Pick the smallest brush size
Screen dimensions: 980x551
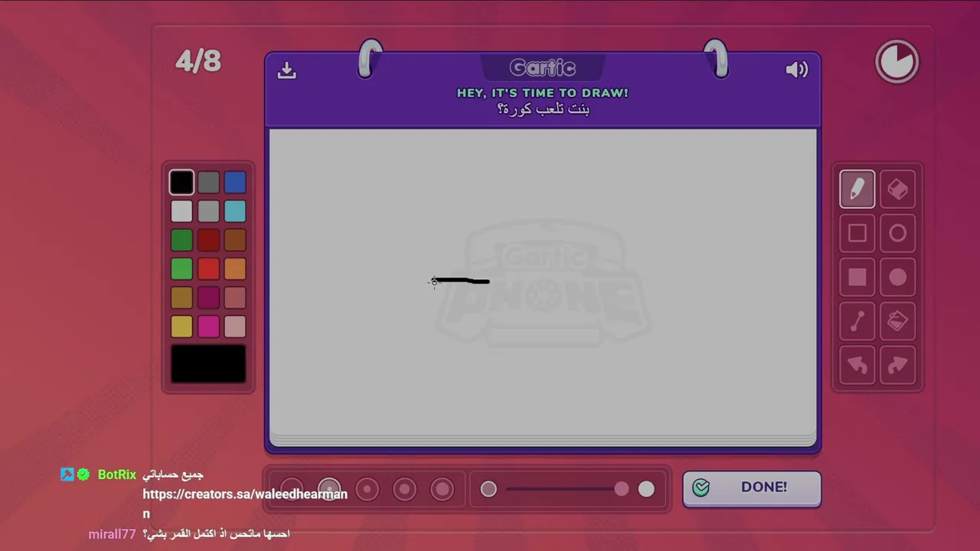(x=292, y=489)
